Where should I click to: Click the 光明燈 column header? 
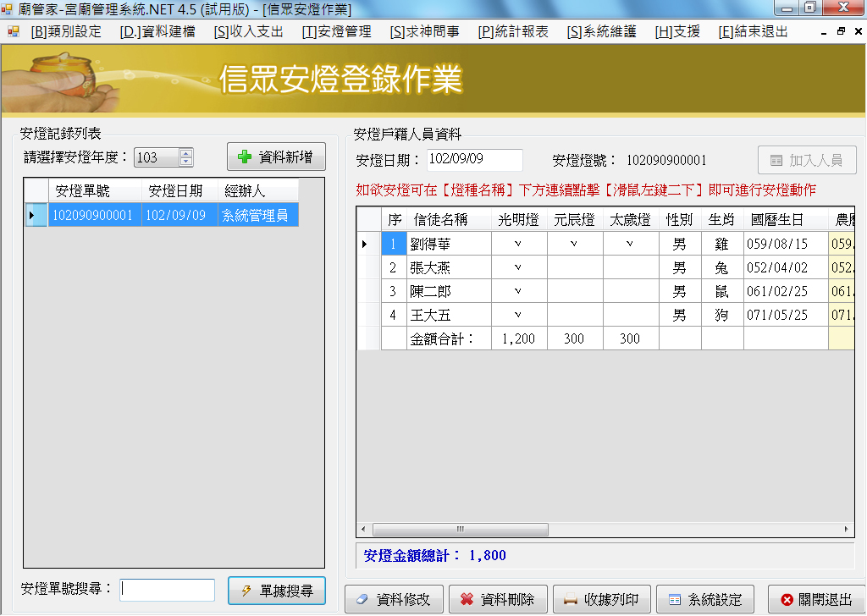[519, 220]
